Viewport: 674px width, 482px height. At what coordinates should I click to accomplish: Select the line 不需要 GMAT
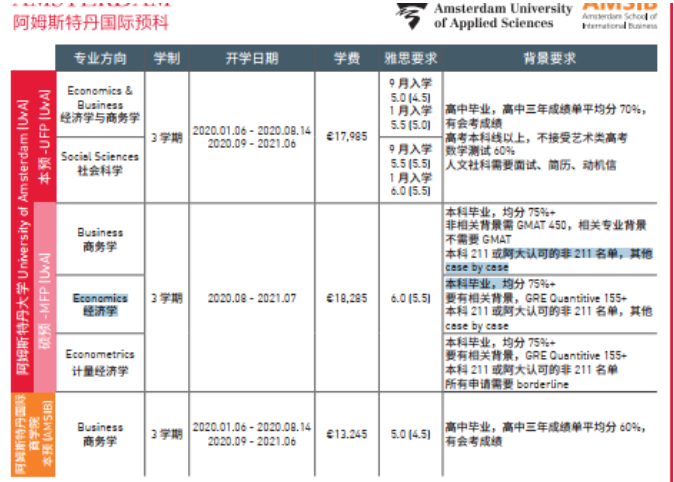tap(478, 240)
